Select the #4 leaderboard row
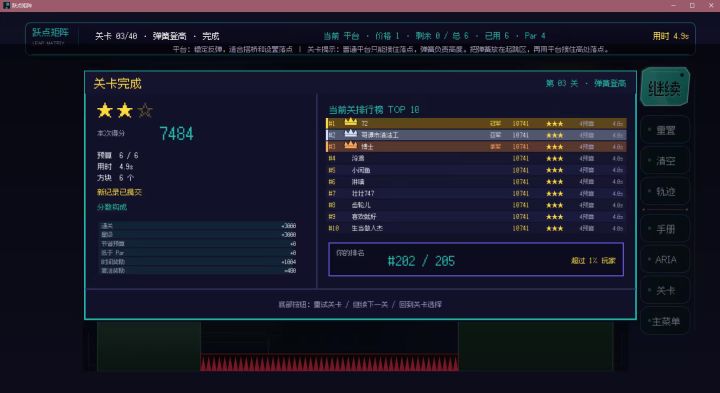 coord(476,158)
